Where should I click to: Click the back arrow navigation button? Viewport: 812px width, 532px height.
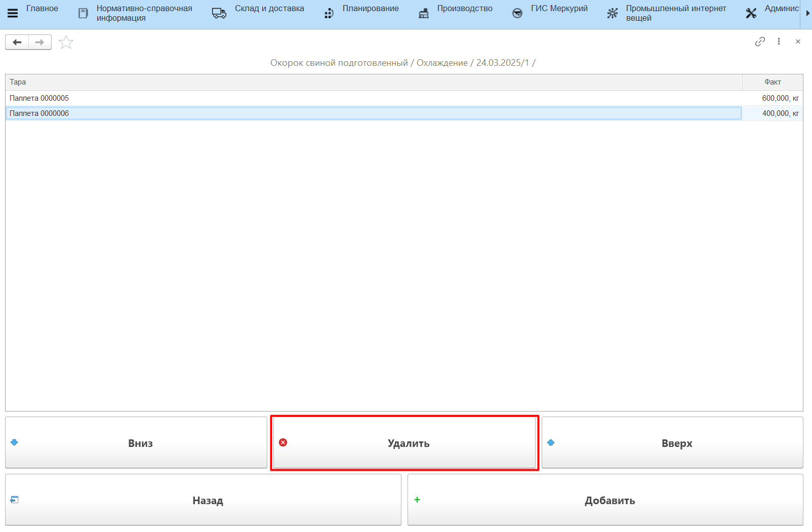tap(17, 42)
